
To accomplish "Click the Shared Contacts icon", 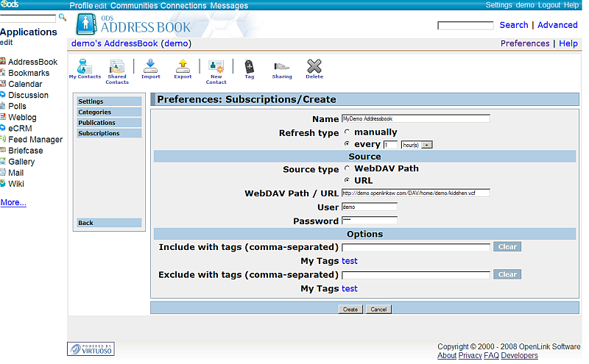I will pyautogui.click(x=117, y=68).
